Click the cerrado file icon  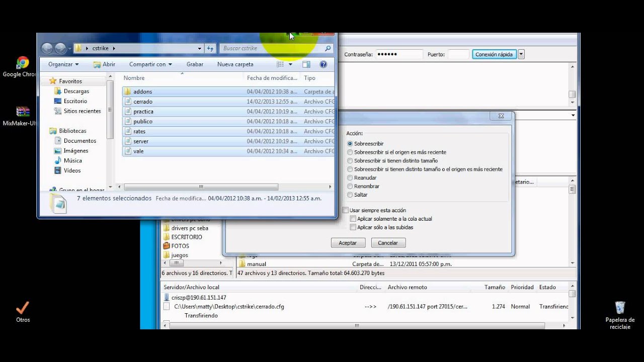pyautogui.click(x=128, y=102)
